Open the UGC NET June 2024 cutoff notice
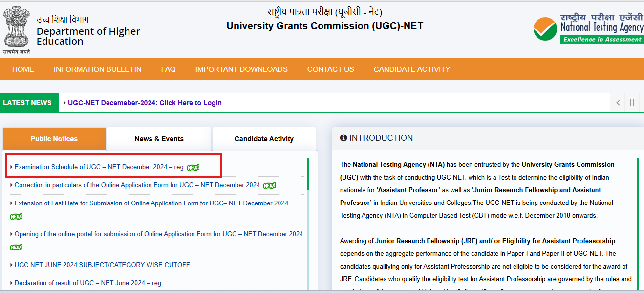The width and height of the screenshot is (644, 293). (101, 265)
